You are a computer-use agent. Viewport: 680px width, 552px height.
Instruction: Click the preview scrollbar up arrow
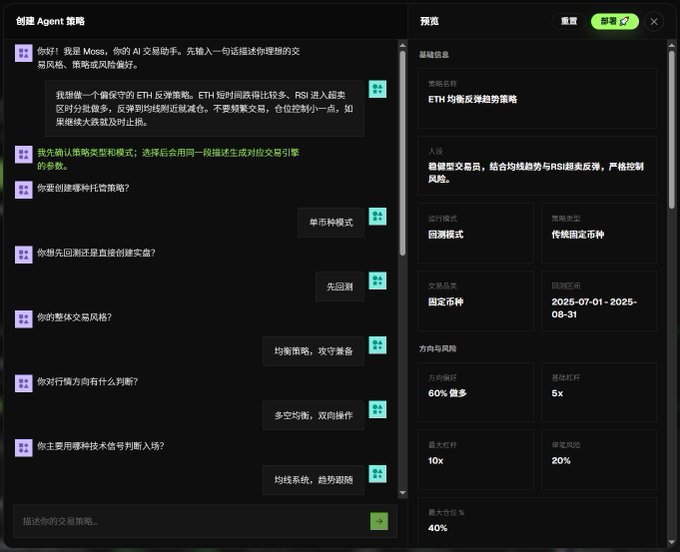tap(672, 45)
